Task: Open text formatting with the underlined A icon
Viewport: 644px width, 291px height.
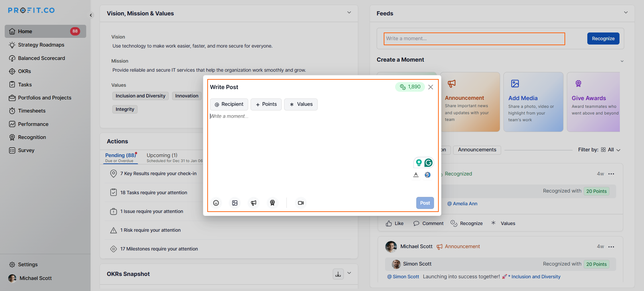Action: [x=416, y=175]
